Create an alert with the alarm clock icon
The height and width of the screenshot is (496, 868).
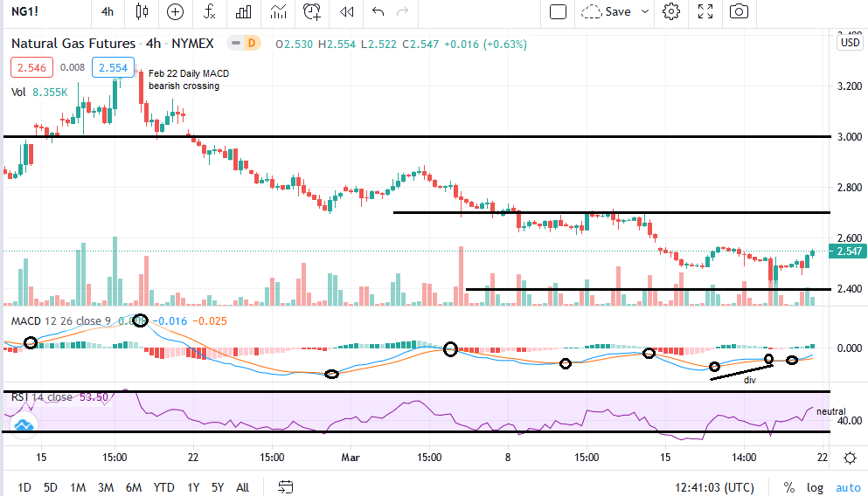312,11
